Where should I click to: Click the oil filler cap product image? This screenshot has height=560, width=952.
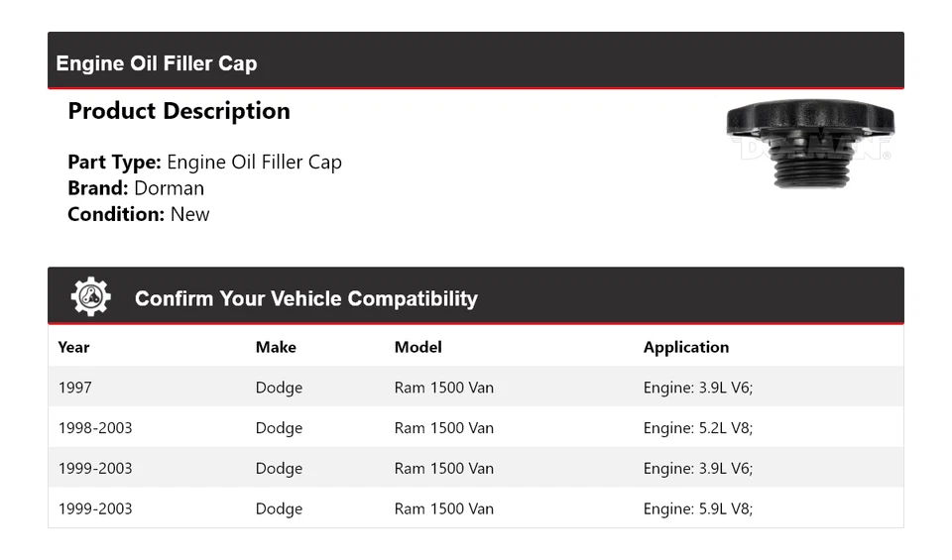tap(810, 143)
